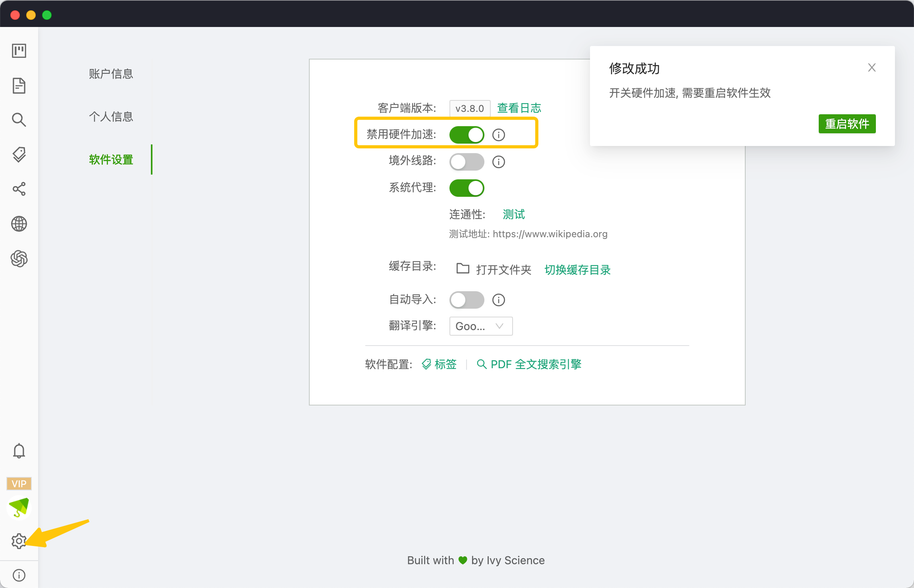Turn on the 自动导入 switch

click(467, 300)
